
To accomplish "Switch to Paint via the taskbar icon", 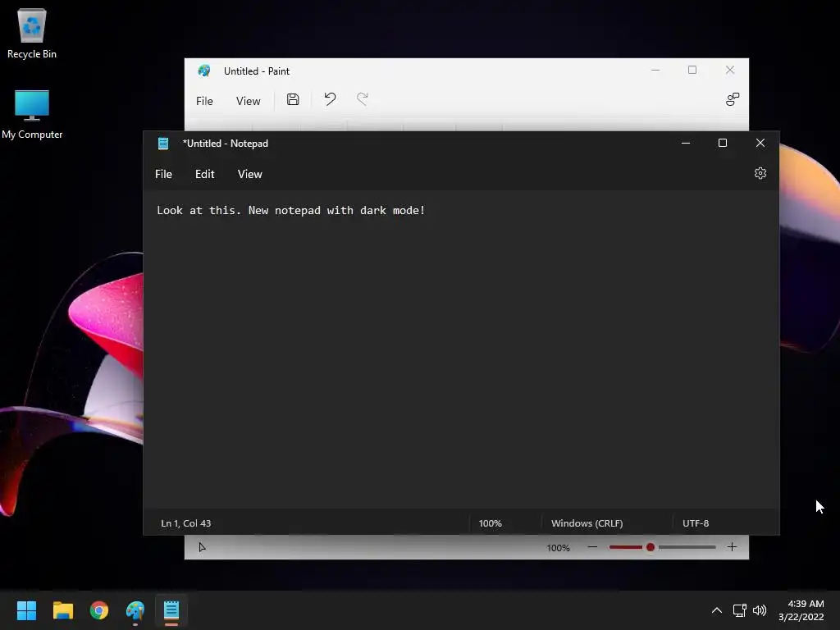I will [x=135, y=610].
